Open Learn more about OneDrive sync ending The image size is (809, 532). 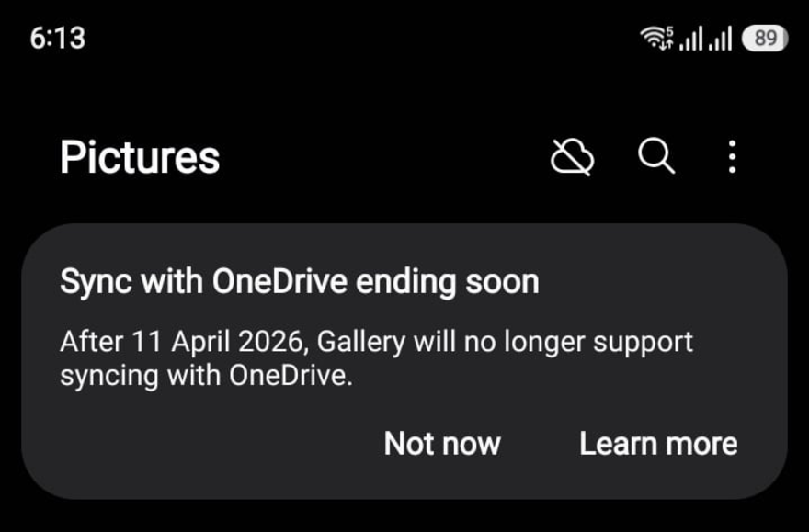point(658,444)
